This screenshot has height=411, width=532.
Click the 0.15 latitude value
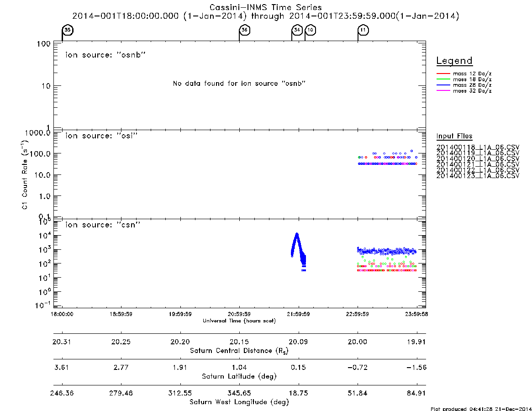tap(298, 368)
